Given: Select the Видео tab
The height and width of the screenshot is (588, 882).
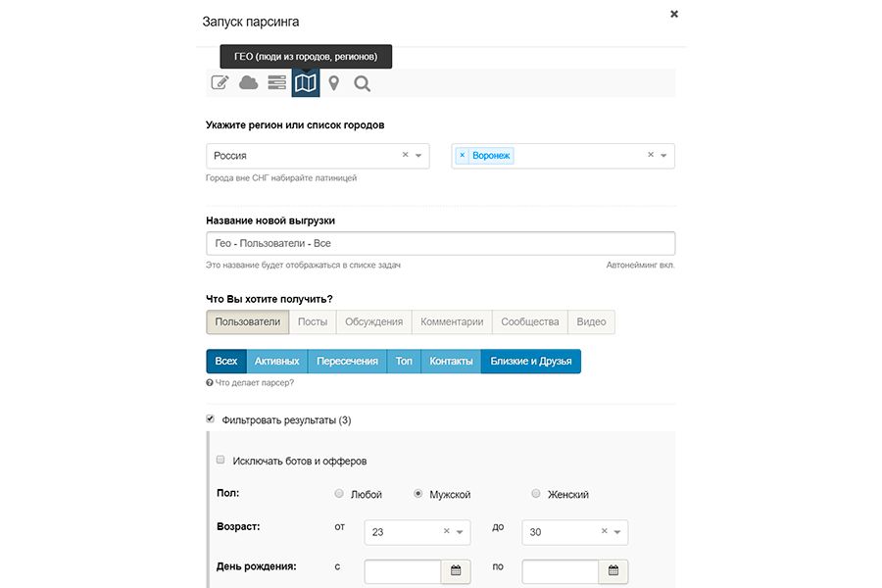Looking at the screenshot, I should (591, 321).
